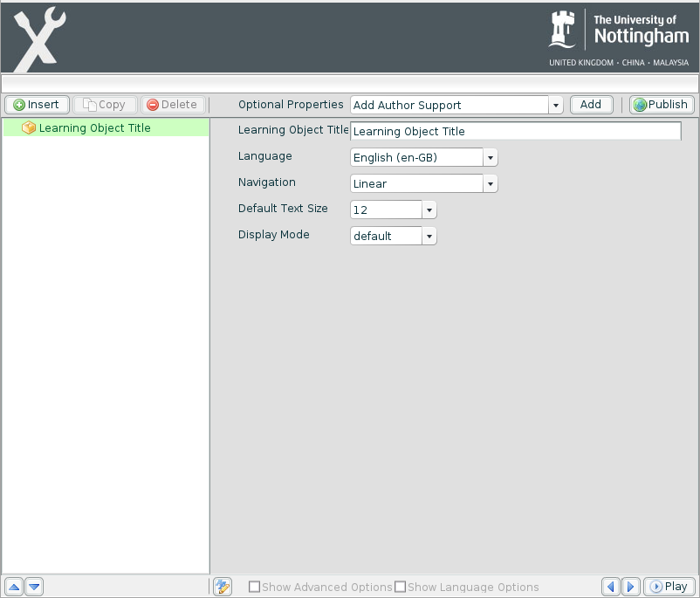Click the move page up arrow
Viewport: 700px width, 598px height.
[13, 587]
